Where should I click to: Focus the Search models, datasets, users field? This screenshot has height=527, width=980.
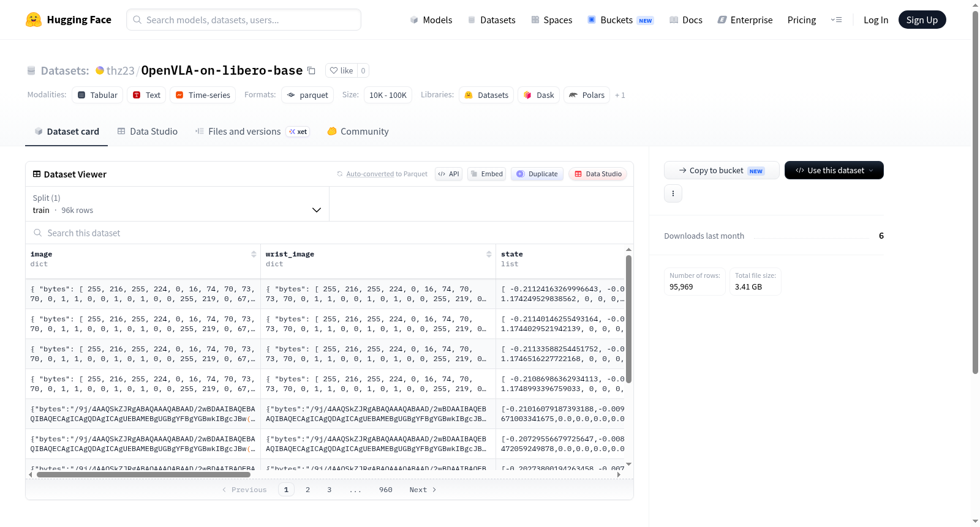click(x=244, y=20)
